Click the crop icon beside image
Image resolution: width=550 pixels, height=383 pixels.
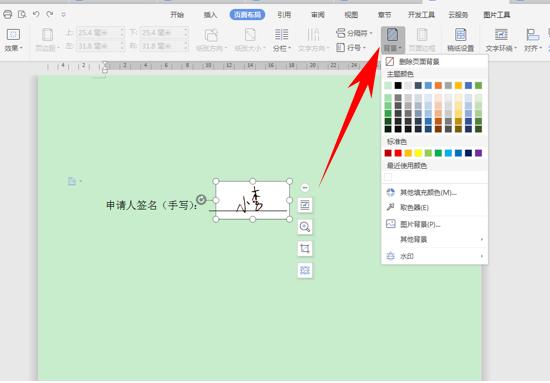[x=305, y=248]
